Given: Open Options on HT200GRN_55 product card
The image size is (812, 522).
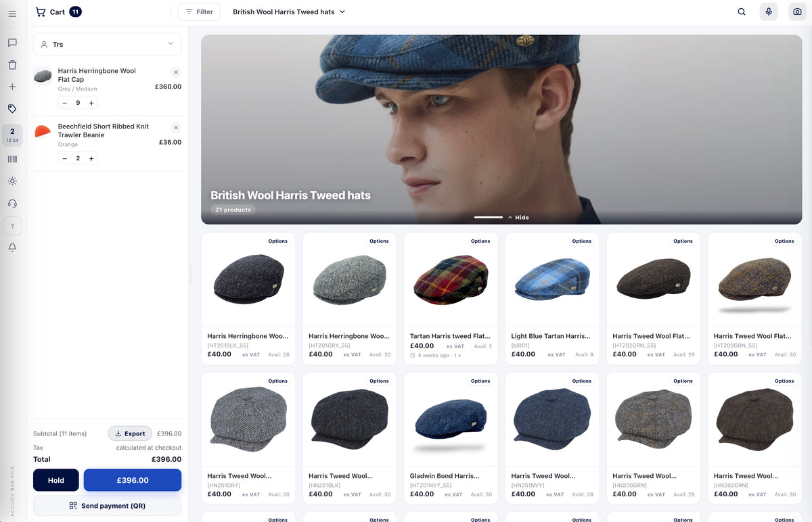Looking at the screenshot, I should click(x=784, y=241).
